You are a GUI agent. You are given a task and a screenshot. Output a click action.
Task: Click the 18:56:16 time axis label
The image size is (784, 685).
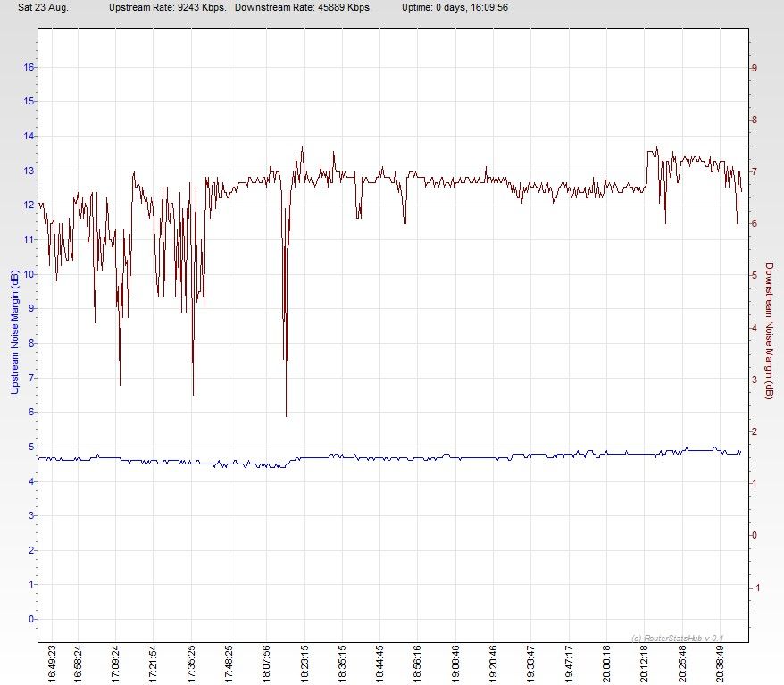tap(418, 664)
